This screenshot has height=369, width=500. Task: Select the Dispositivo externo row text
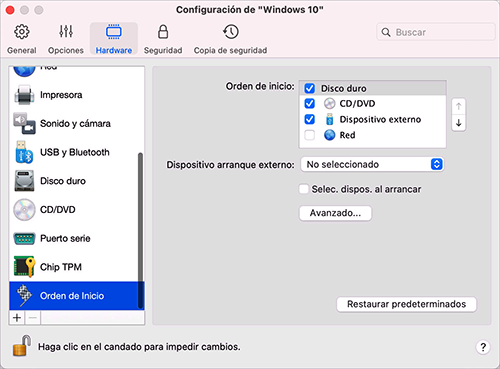(380, 119)
